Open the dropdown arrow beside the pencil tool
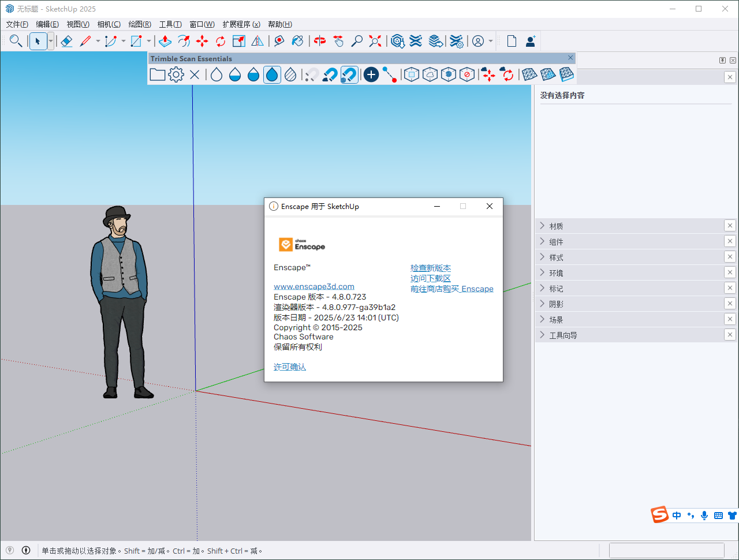 point(98,41)
